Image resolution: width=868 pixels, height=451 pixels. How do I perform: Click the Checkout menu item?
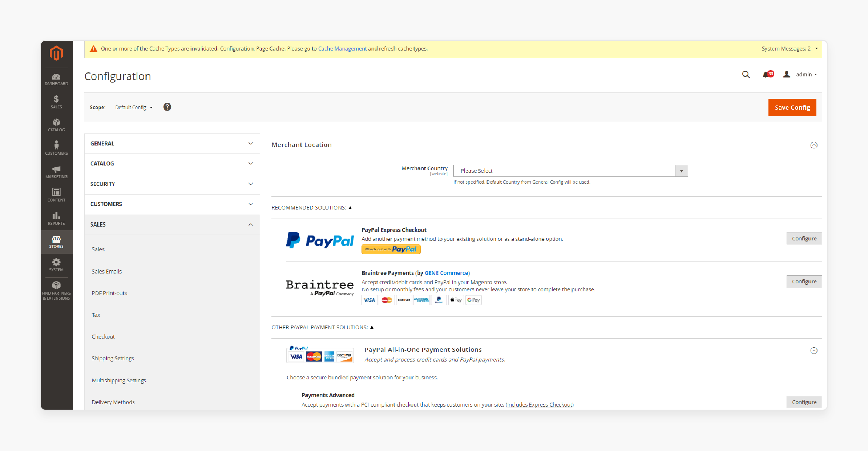[x=104, y=337]
